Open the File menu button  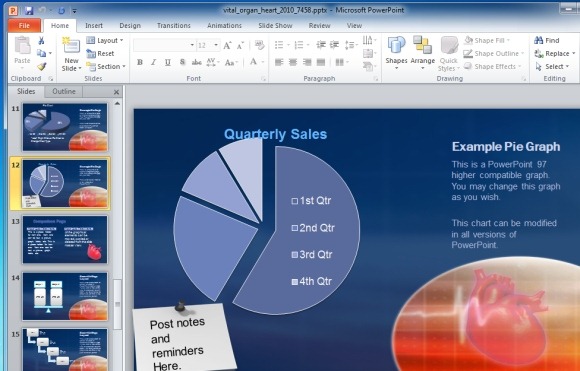coord(24,26)
